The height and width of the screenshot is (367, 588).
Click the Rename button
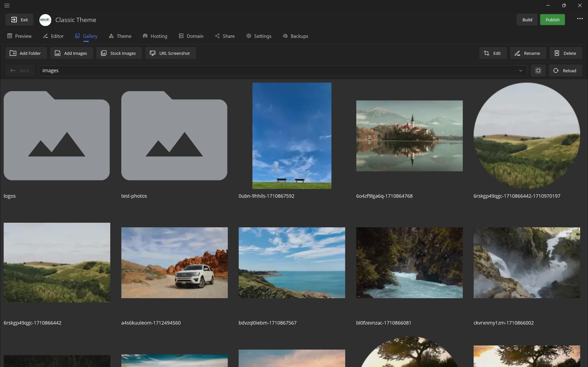click(528, 53)
